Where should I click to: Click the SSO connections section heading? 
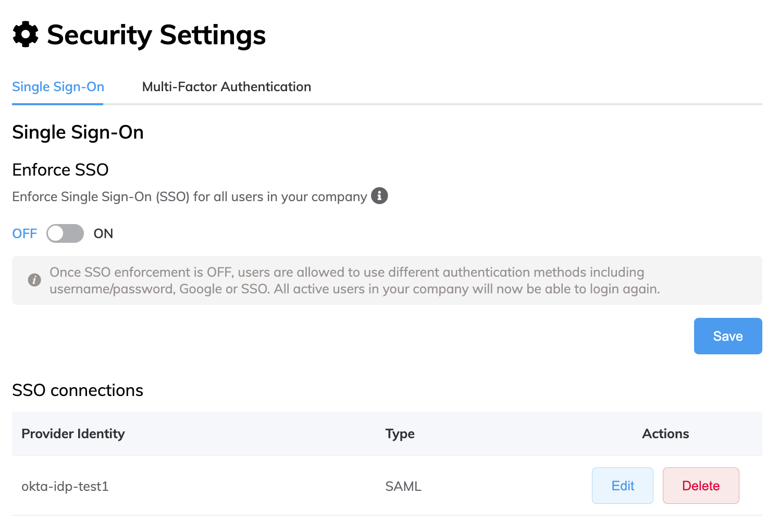tap(78, 390)
